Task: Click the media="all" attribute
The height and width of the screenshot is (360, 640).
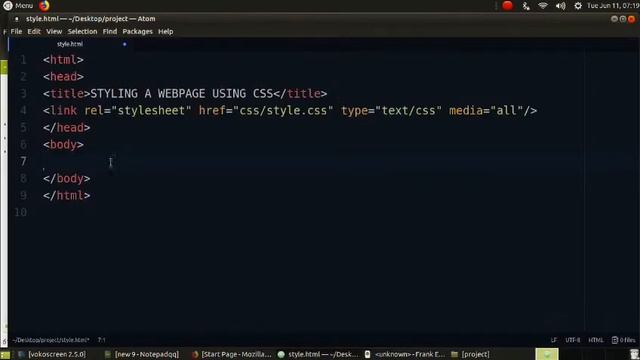Action: (486, 111)
